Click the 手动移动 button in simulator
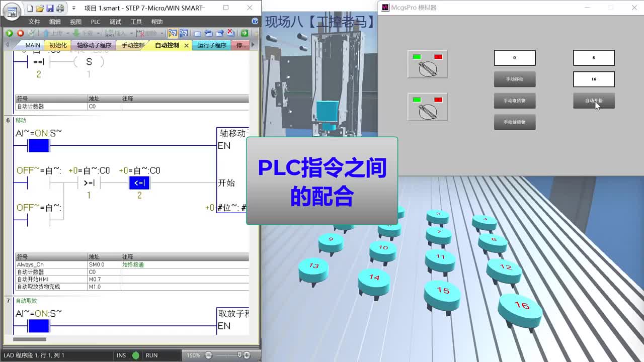 coord(515,79)
